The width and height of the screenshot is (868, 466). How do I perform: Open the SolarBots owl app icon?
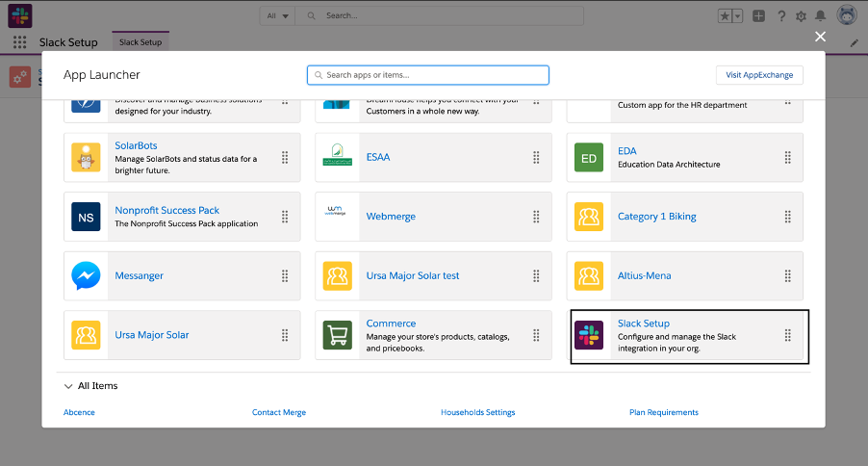86,157
